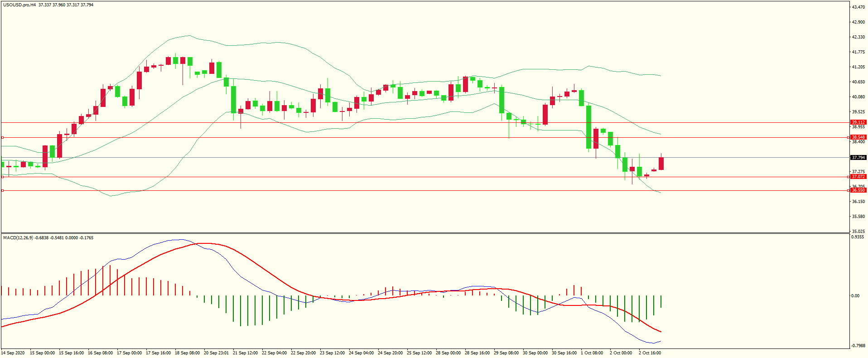Screen dimensions: 868x358
Task: Click the 43.470 value on price scale
Action: [x=858, y=7]
